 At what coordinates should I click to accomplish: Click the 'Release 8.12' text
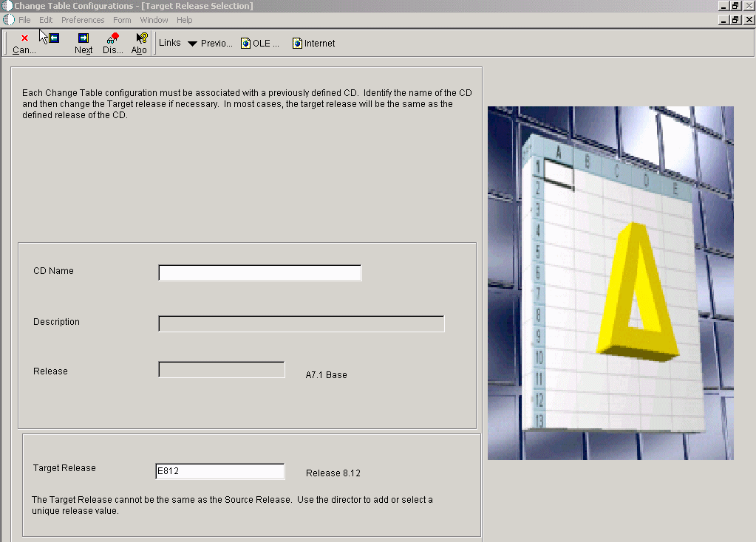pyautogui.click(x=333, y=473)
